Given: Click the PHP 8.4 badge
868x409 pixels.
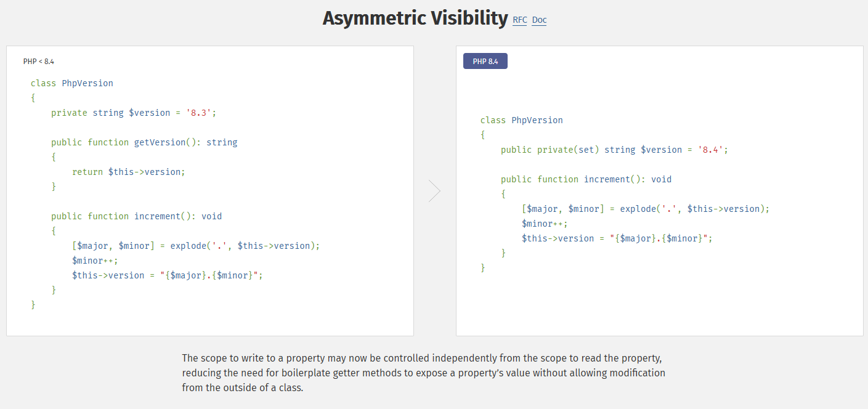Looking at the screenshot, I should (485, 62).
